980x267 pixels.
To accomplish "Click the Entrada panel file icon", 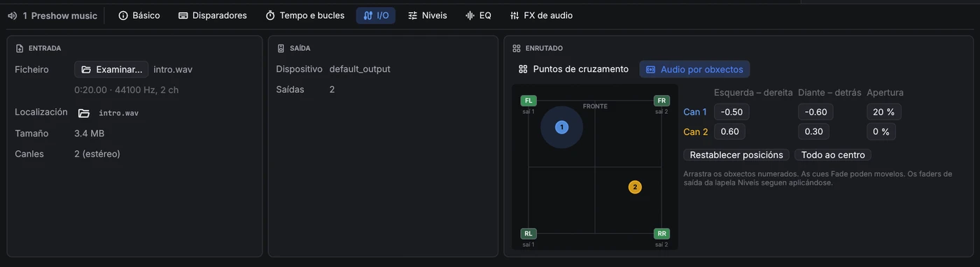I will 19,48.
